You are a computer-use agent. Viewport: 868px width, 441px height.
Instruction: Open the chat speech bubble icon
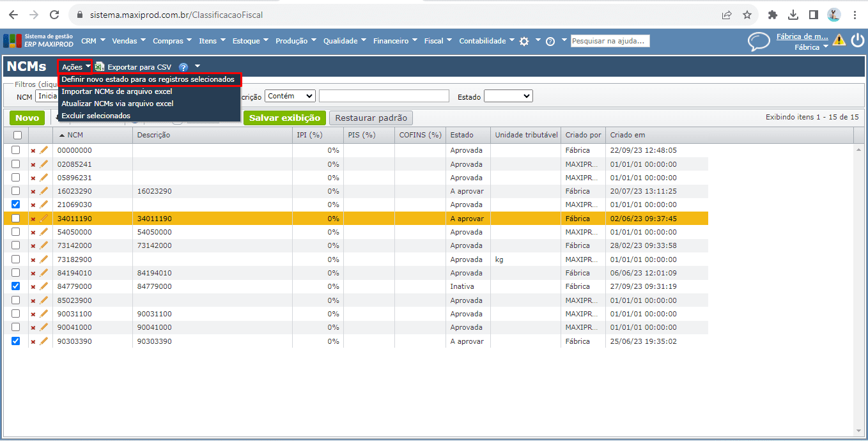759,42
